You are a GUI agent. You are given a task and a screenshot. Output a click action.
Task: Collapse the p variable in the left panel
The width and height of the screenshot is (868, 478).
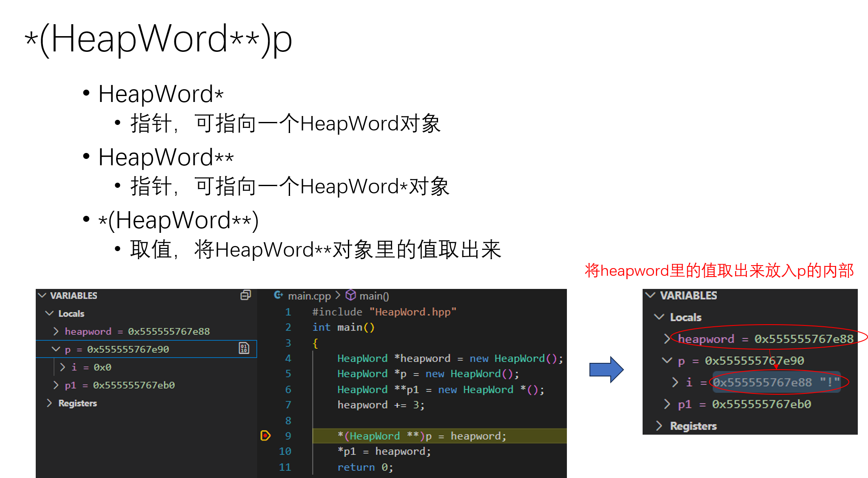56,349
